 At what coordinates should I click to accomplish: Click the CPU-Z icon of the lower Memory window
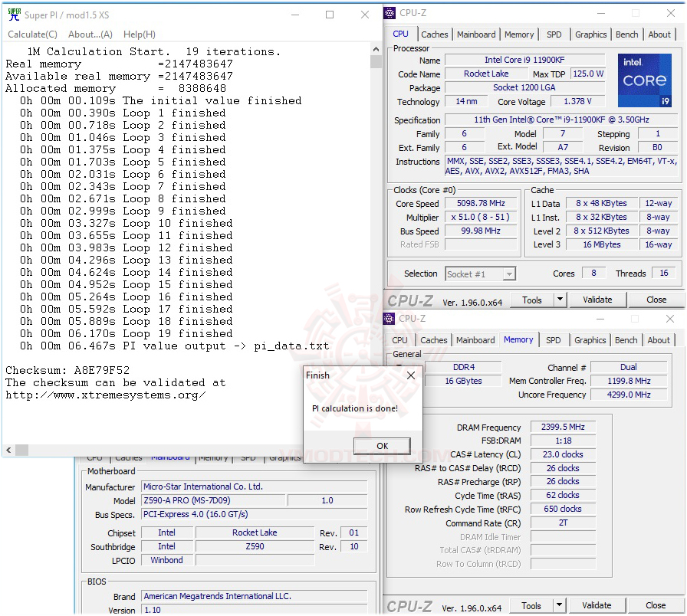[x=389, y=319]
